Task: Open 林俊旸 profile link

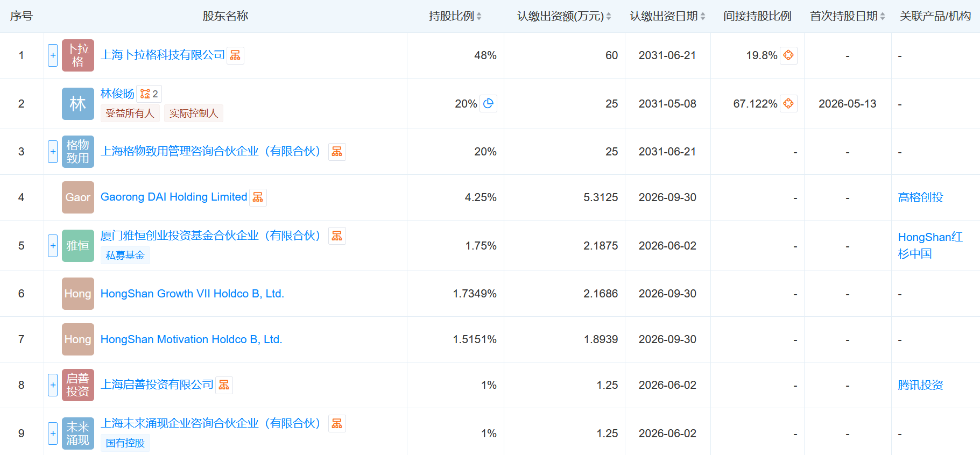Action: click(x=117, y=94)
